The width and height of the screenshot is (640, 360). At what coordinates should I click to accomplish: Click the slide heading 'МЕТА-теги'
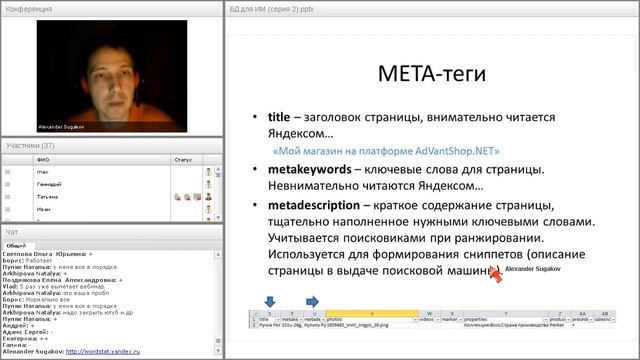pyautogui.click(x=432, y=74)
